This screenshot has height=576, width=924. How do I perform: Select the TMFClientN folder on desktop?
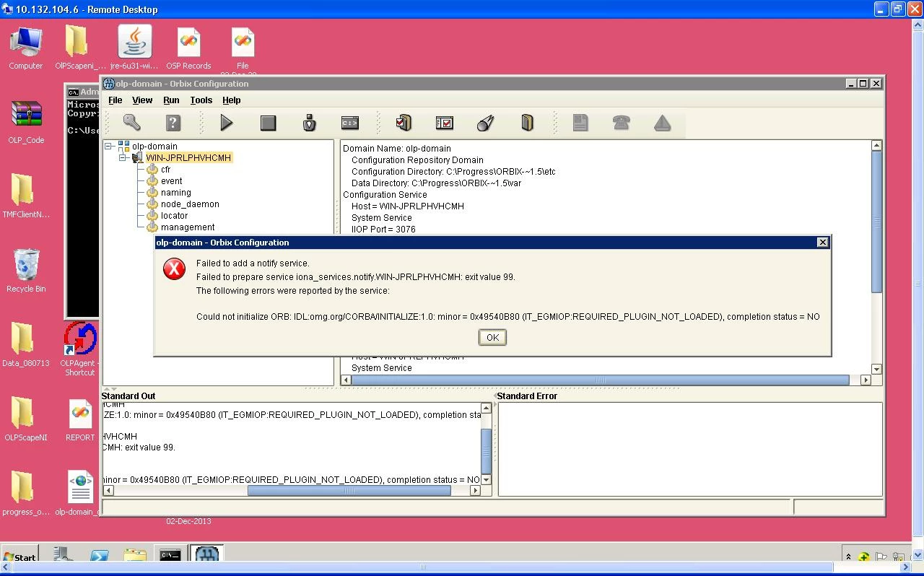click(x=26, y=197)
